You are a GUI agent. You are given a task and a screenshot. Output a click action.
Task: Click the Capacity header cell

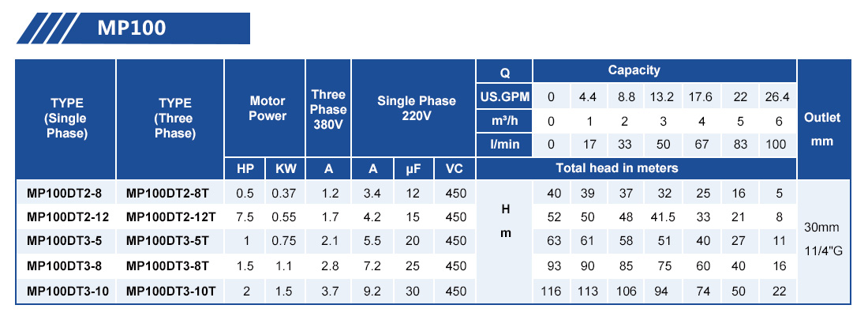point(634,71)
